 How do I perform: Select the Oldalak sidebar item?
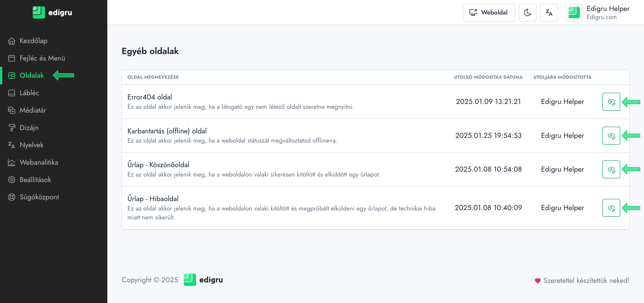(x=32, y=76)
